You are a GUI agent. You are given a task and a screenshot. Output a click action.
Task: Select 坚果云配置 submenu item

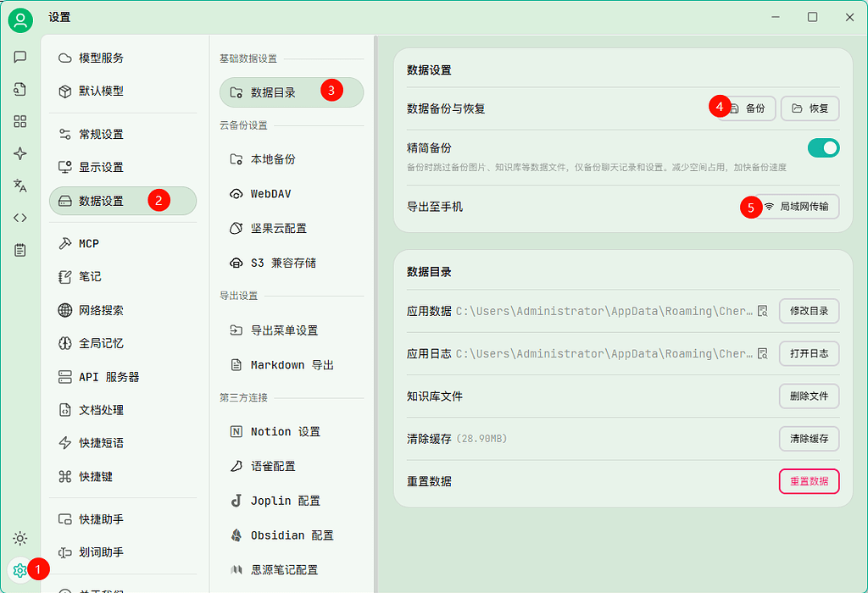pos(292,229)
